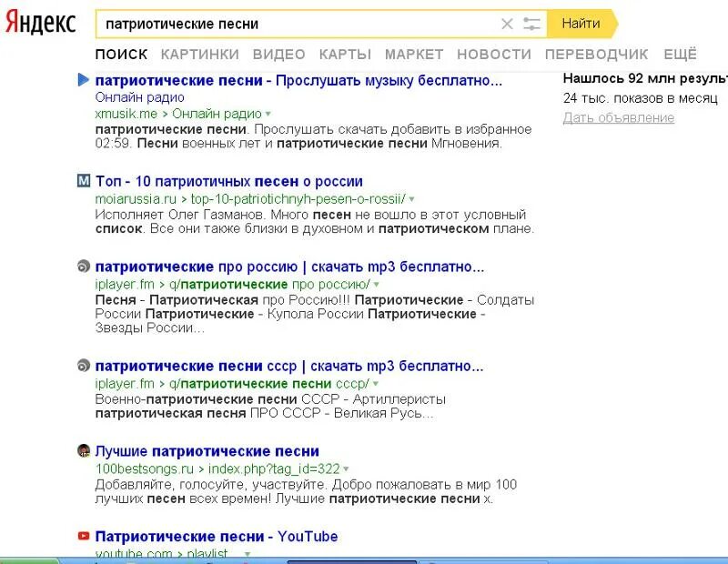Open advanced search settings sliders icon

click(531, 24)
